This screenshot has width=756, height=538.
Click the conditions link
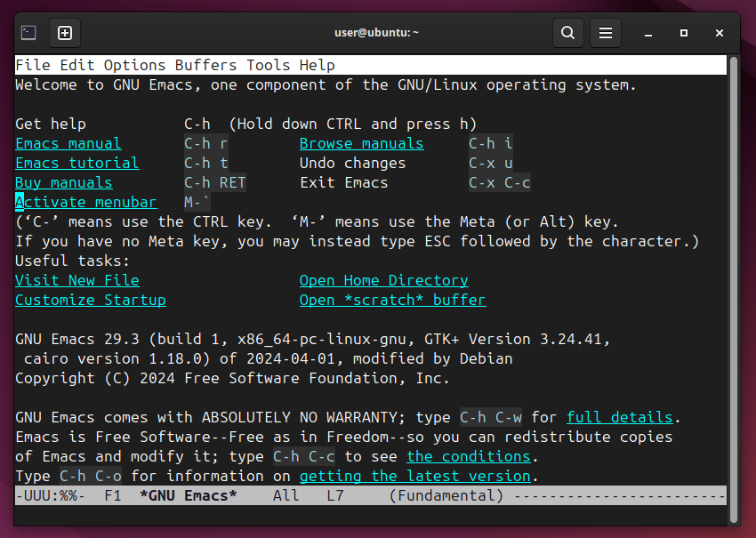[468, 456]
